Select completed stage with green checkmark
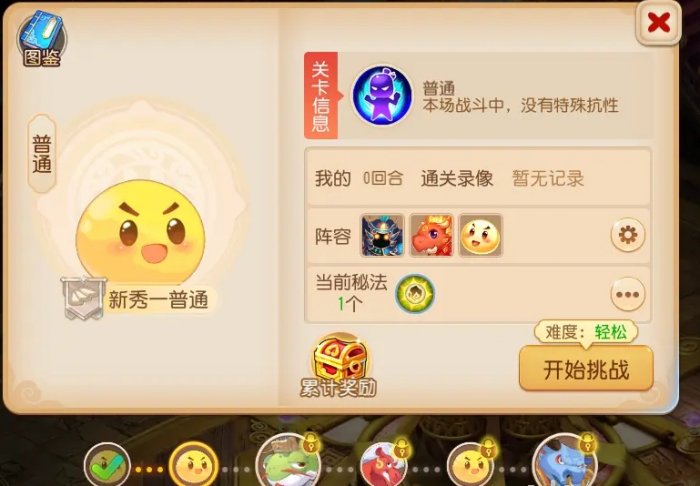Screen dimensions: 700x486 tap(107, 465)
